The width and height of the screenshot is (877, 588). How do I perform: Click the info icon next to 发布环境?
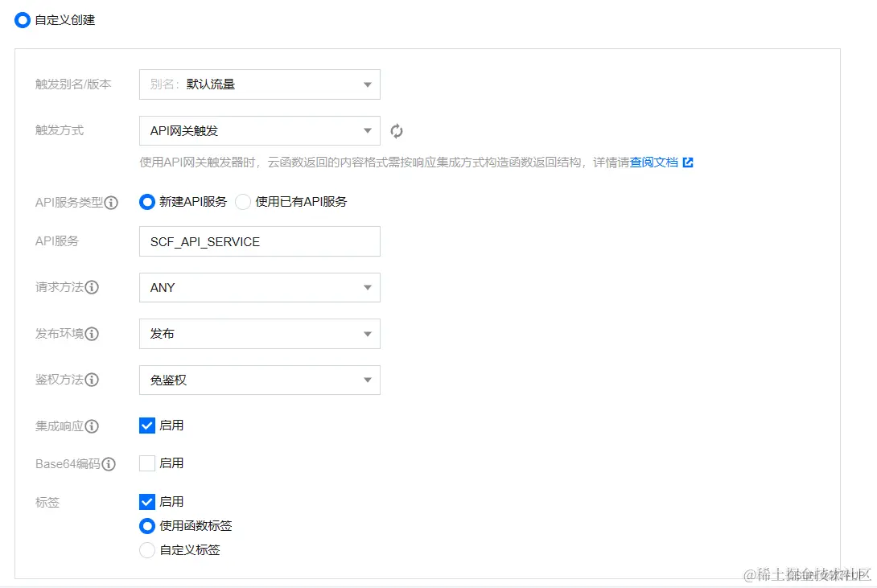pos(92,334)
